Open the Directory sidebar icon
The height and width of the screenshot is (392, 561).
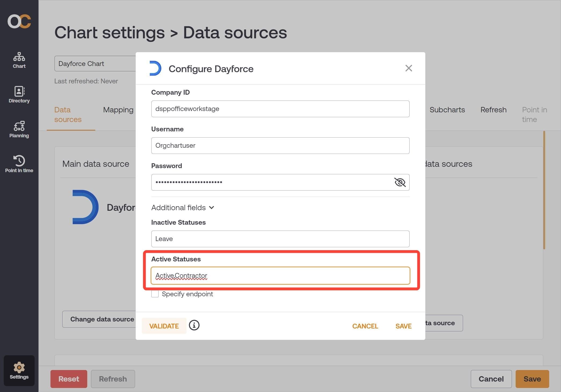[x=19, y=95]
